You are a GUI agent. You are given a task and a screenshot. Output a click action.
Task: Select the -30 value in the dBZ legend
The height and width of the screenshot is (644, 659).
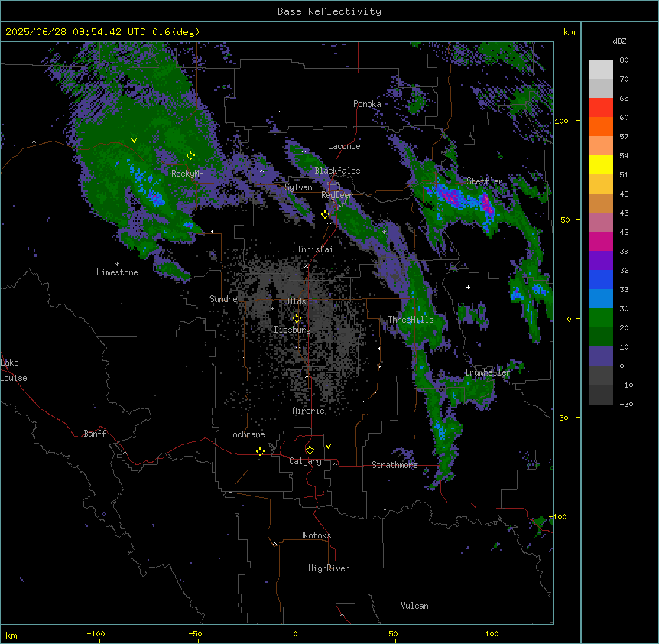click(626, 405)
